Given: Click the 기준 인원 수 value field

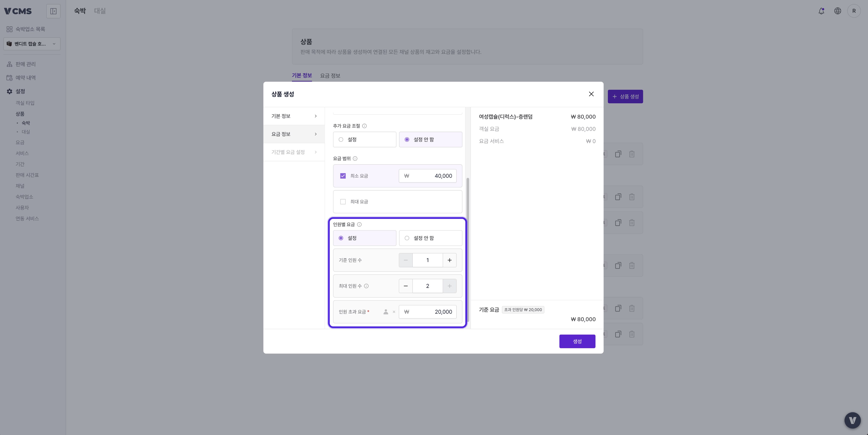Looking at the screenshot, I should click(x=428, y=260).
